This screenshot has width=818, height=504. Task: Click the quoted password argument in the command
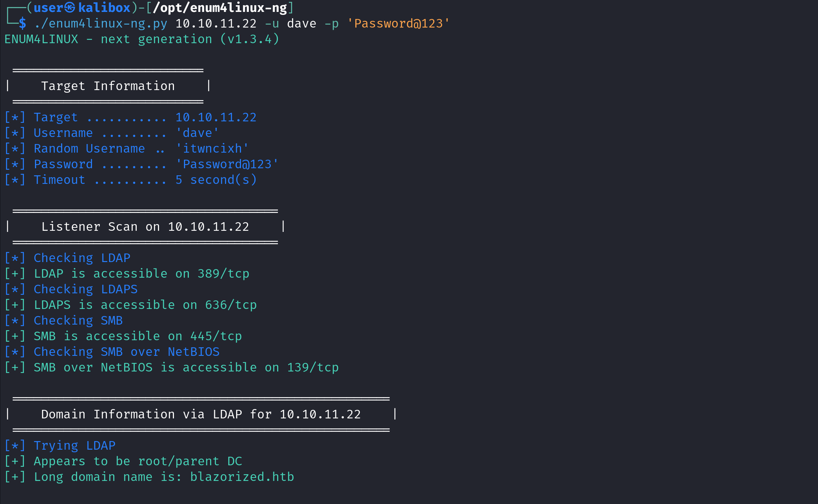tap(398, 23)
